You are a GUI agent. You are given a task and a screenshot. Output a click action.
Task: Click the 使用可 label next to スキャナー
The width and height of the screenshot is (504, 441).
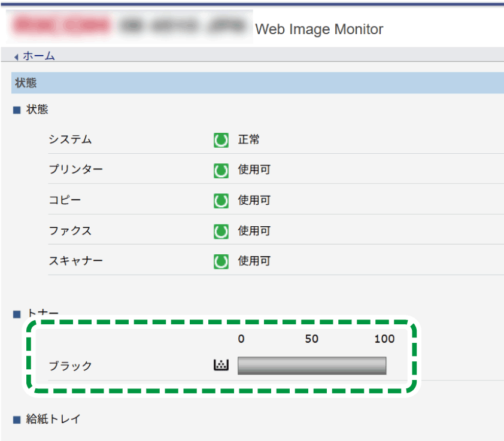pyautogui.click(x=254, y=261)
